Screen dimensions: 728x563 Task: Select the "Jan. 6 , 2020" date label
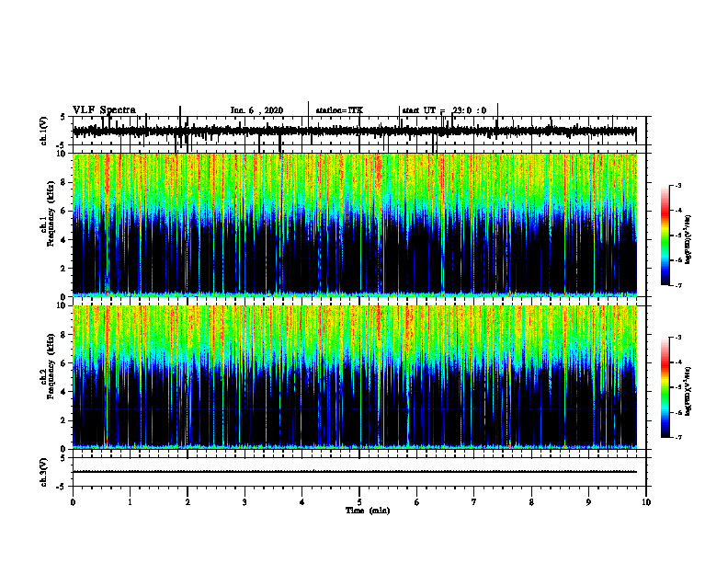[x=256, y=110]
